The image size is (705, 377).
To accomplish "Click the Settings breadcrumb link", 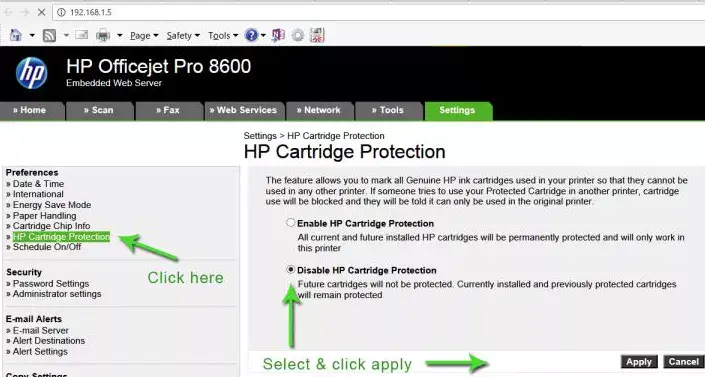I will [x=260, y=136].
